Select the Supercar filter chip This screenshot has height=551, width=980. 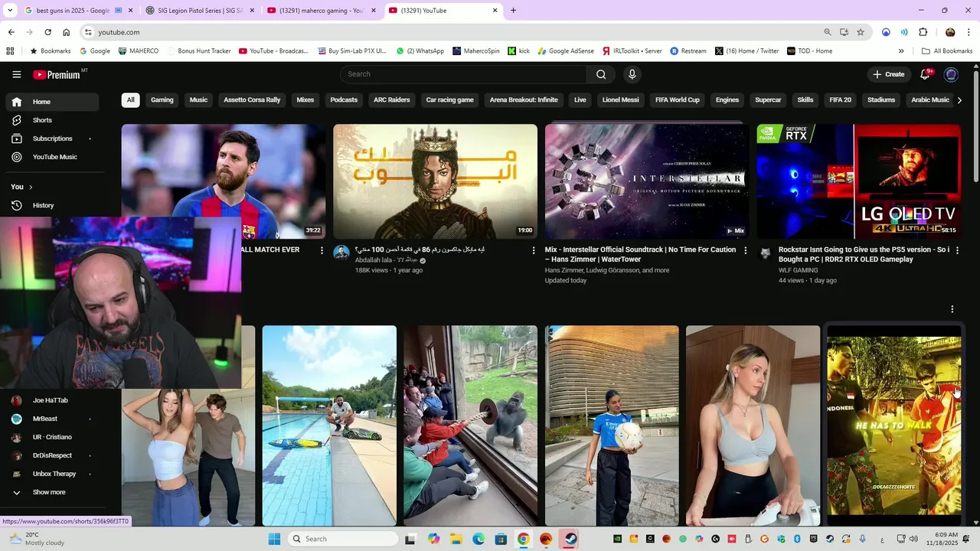click(x=768, y=100)
